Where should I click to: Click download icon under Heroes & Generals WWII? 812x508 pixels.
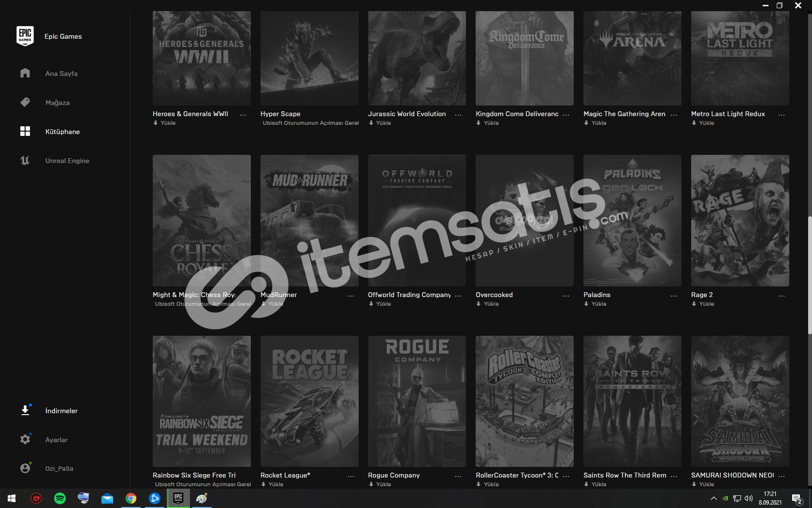pyautogui.click(x=156, y=123)
